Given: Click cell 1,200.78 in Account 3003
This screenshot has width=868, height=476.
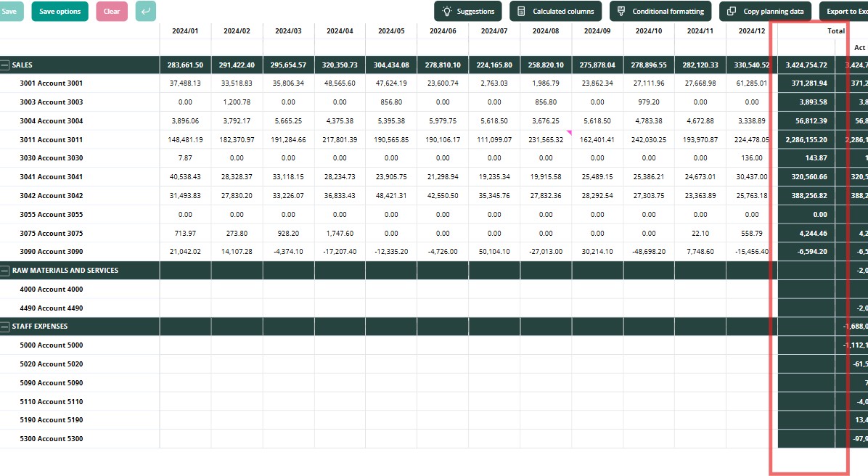Looking at the screenshot, I should click(237, 102).
